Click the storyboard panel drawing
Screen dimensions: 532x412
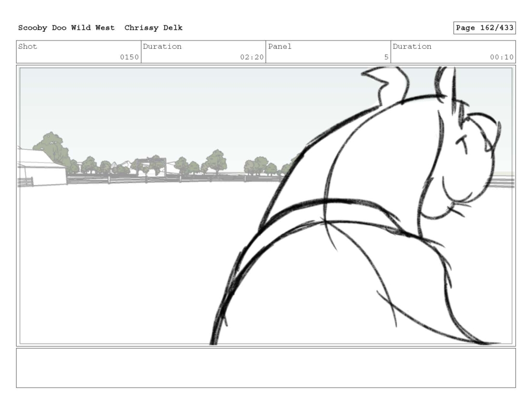(266, 206)
